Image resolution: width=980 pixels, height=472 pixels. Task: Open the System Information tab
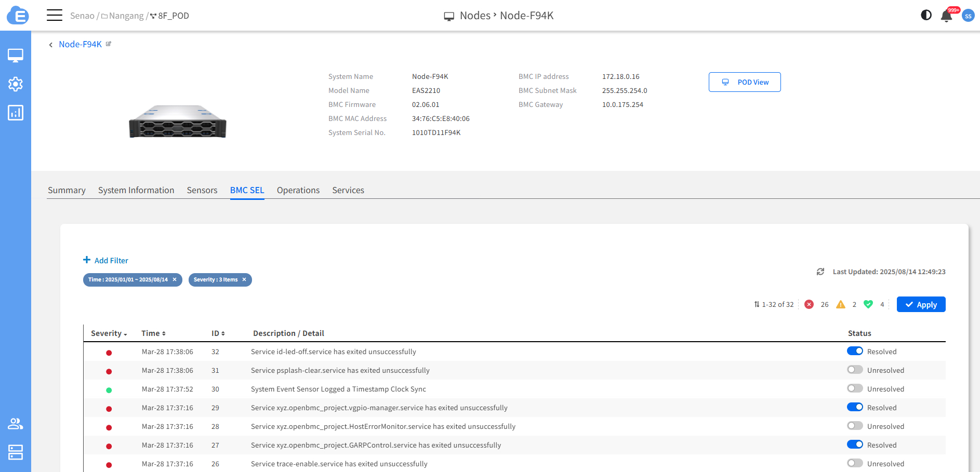tap(136, 190)
